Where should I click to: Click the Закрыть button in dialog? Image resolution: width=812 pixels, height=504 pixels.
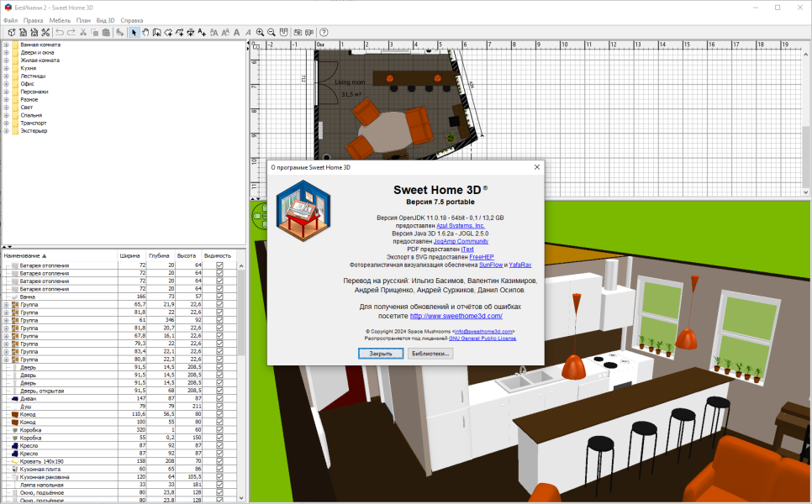(x=381, y=354)
